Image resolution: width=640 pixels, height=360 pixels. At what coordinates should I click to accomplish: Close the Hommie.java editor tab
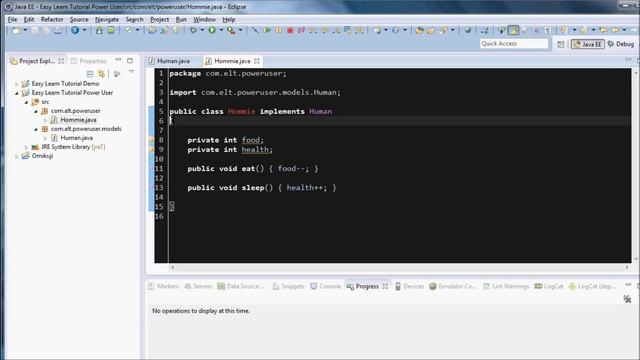click(257, 61)
